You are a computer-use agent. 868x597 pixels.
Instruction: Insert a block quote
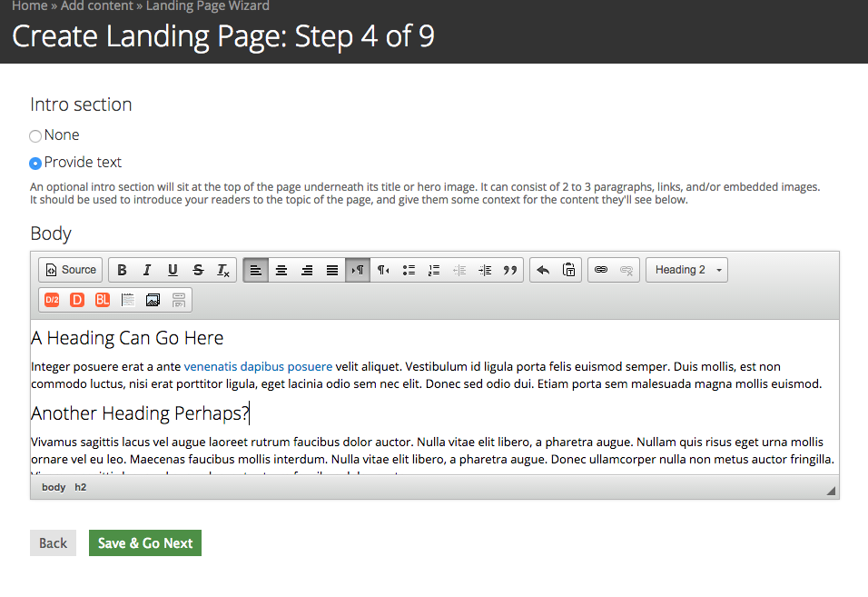(x=510, y=270)
